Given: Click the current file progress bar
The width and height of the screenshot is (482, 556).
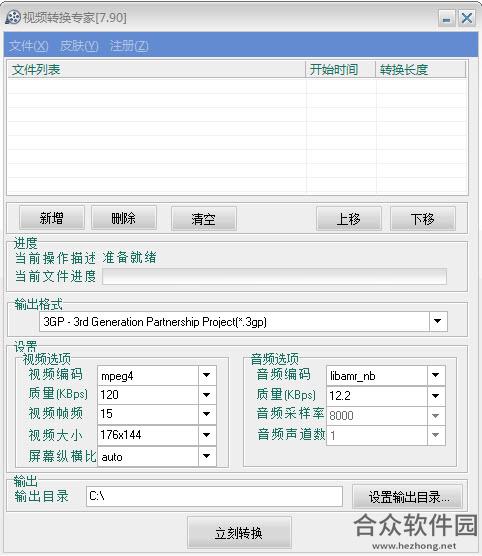Looking at the screenshot, I should pos(275,277).
